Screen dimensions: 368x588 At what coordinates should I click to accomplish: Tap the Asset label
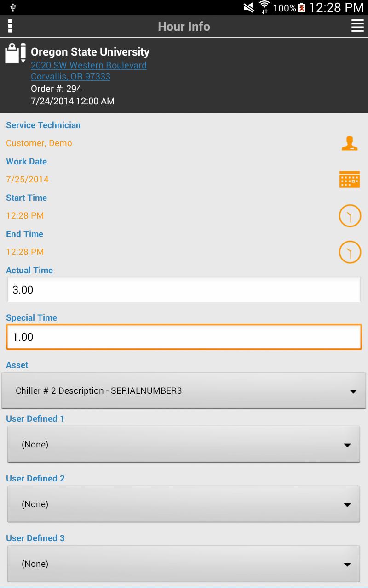17,365
